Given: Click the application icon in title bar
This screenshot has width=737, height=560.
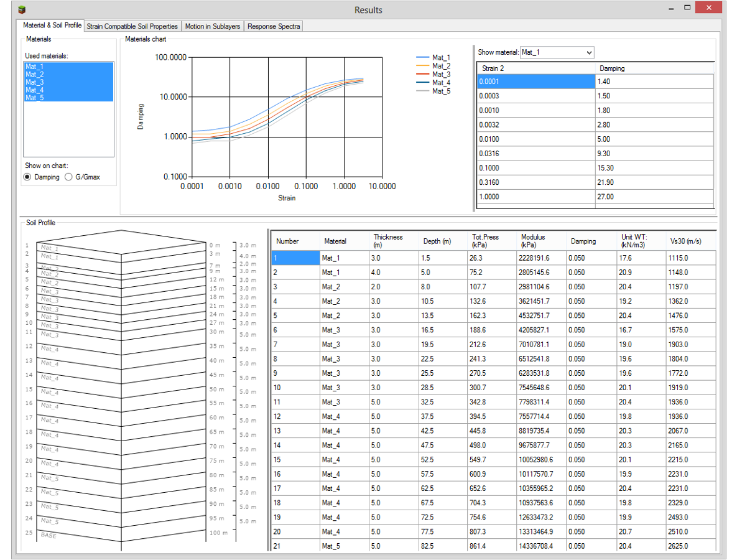Looking at the screenshot, I should point(22,9).
